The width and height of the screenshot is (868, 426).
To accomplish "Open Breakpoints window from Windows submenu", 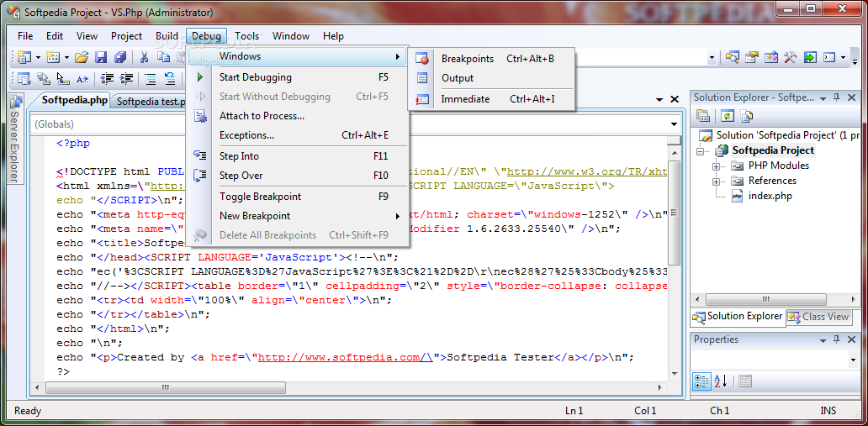I will point(491,59).
